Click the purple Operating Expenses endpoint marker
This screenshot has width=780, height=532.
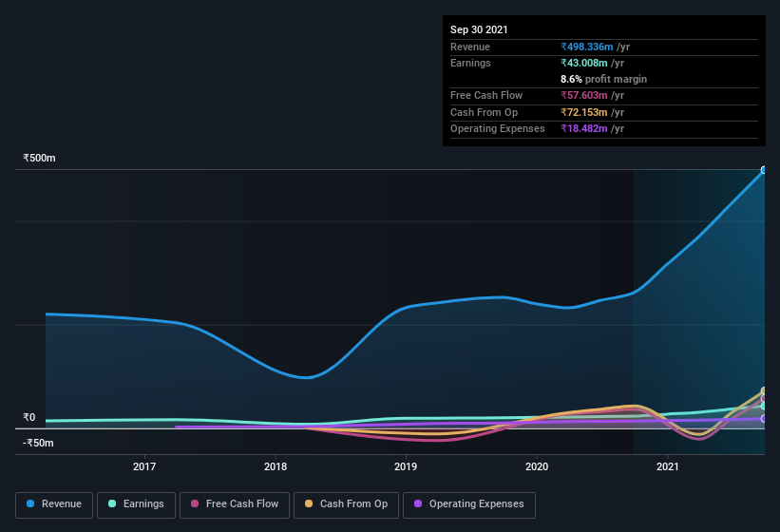(764, 419)
